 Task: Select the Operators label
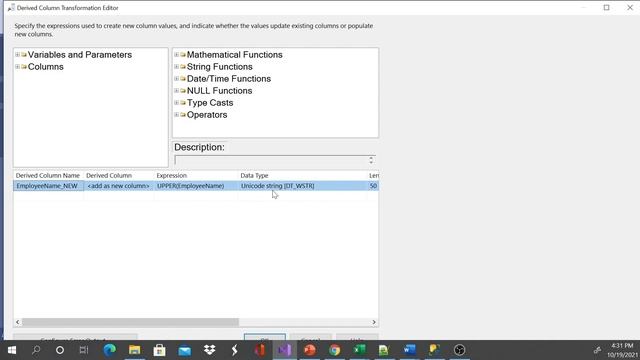[207, 115]
